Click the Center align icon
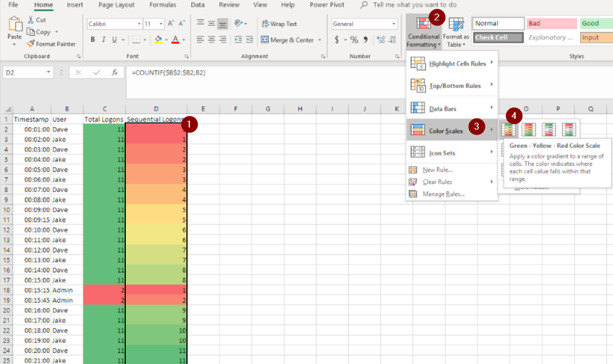613x364 pixels. pyautogui.click(x=211, y=40)
